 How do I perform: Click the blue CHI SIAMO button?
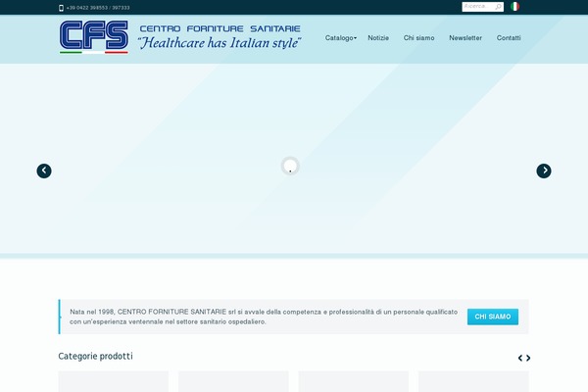point(493,317)
